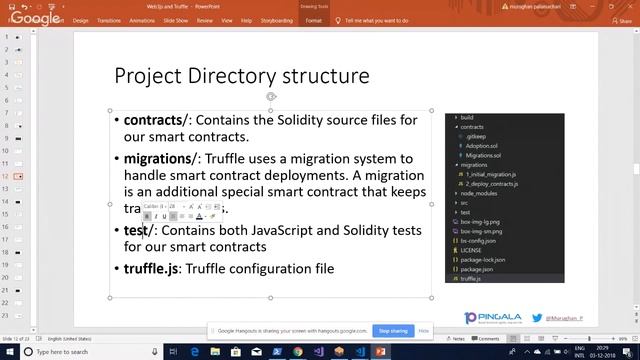
Task: Click Decrease Font Size in mini toolbar
Action: pos(200,207)
